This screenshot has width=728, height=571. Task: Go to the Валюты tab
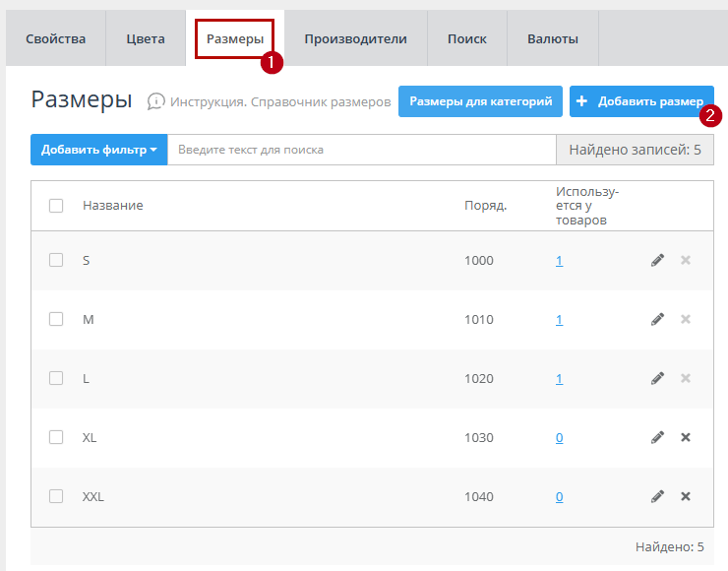552,39
